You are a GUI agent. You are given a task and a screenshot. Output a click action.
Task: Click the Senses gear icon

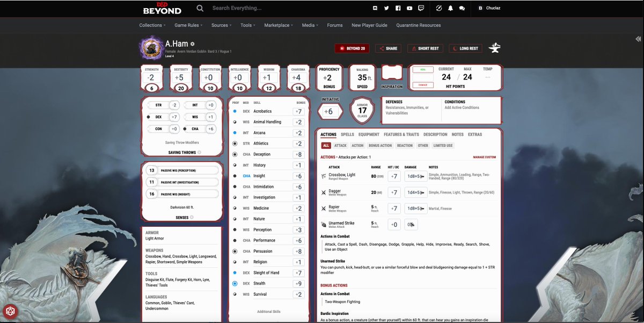point(192,217)
